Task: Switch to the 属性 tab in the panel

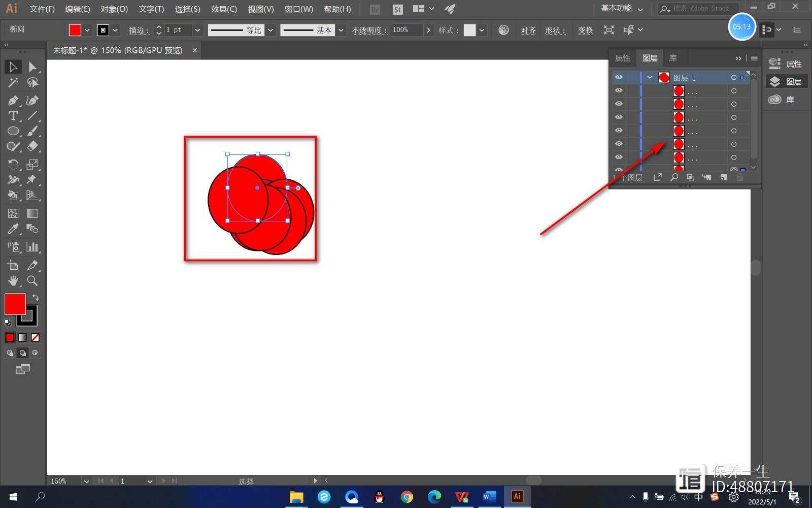Action: pyautogui.click(x=623, y=58)
